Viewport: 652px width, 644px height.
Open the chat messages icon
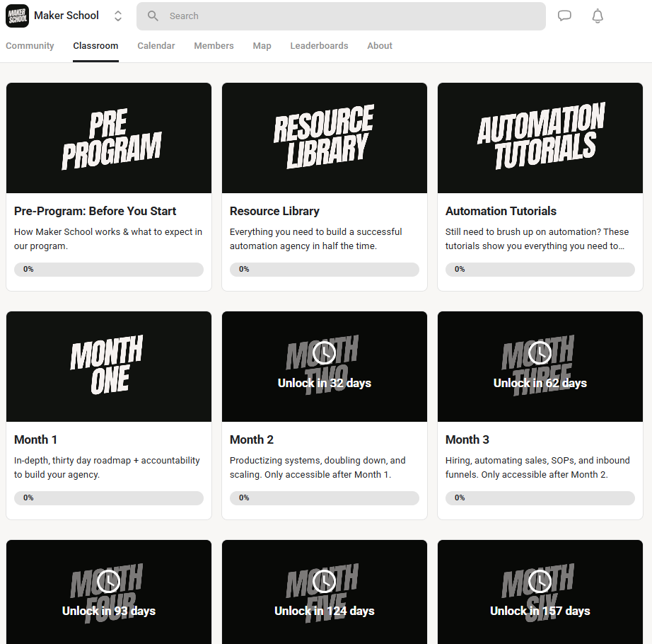(564, 16)
